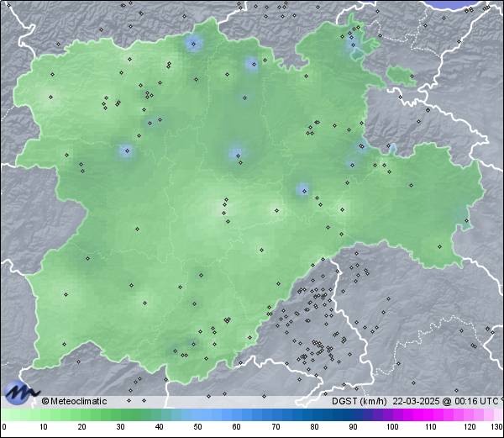Click the Meteoclimatic wave logo icon

click(21, 392)
